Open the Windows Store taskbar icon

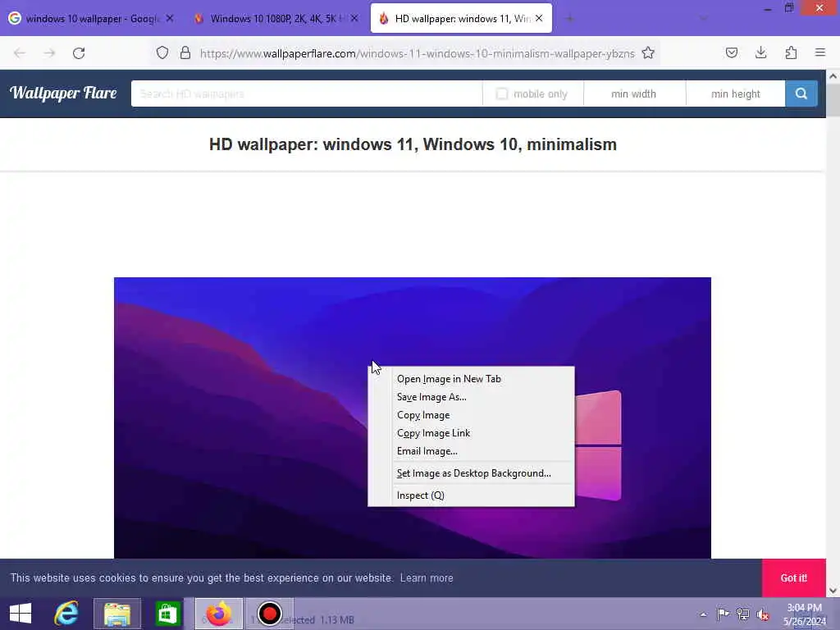click(x=167, y=614)
